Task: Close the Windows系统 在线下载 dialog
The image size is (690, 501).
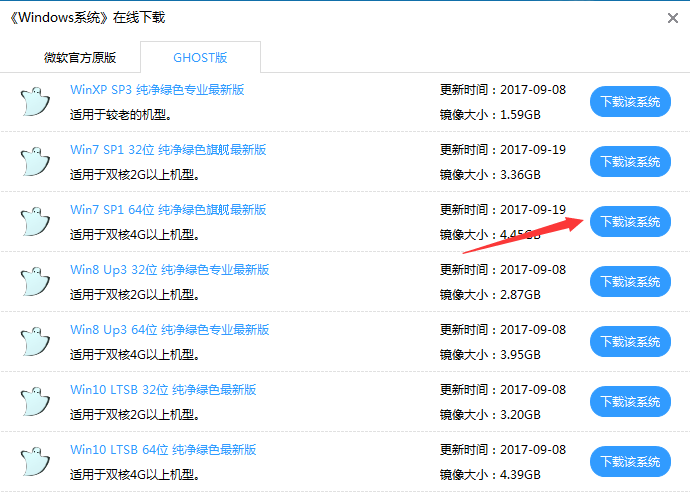Action: pyautogui.click(x=672, y=18)
